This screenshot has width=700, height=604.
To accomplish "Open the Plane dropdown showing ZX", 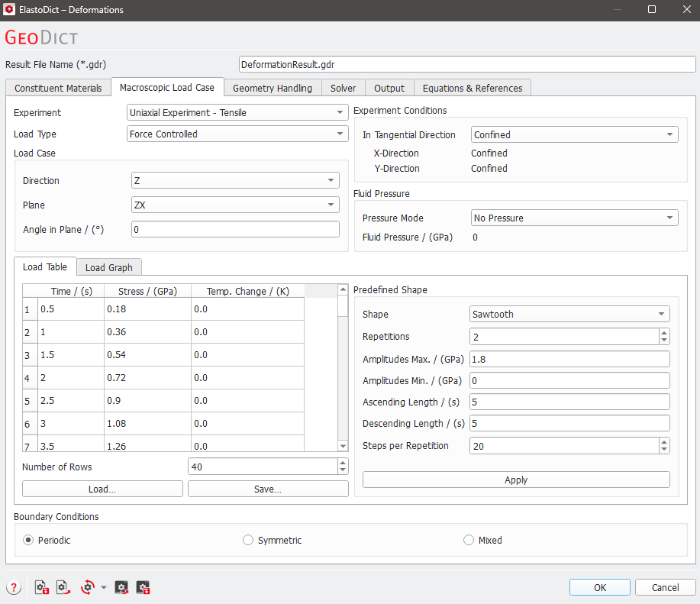I will [x=235, y=205].
